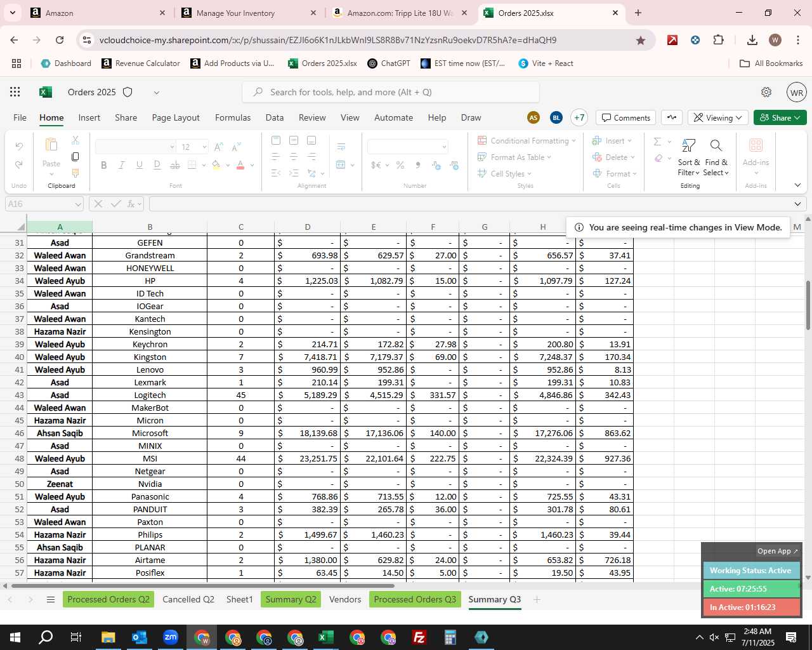
Task: Click Open App on the tracker widget
Action: (x=777, y=551)
